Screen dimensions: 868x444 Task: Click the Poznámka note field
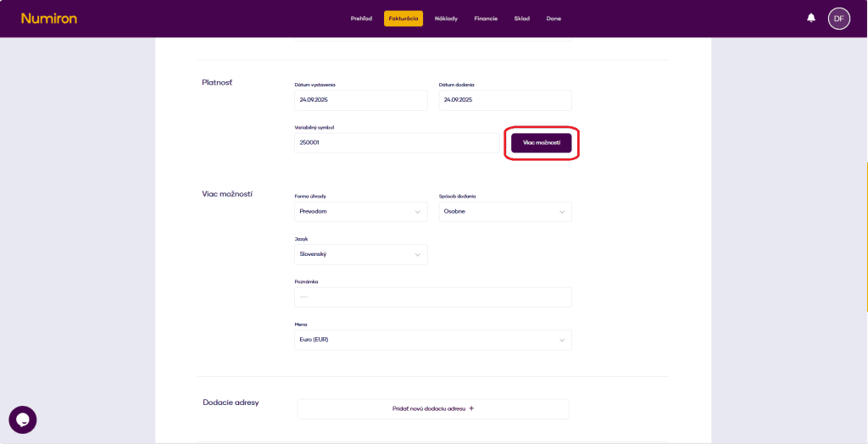point(432,297)
